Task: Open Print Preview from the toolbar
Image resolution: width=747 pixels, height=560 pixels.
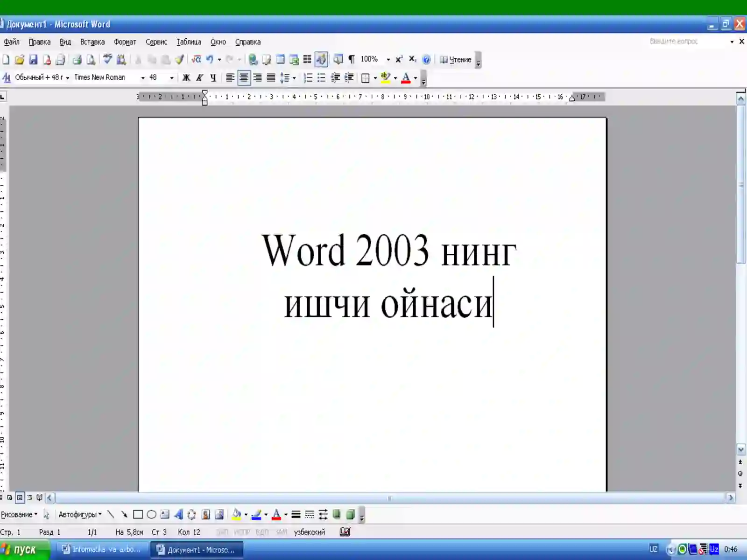Action: click(x=91, y=60)
